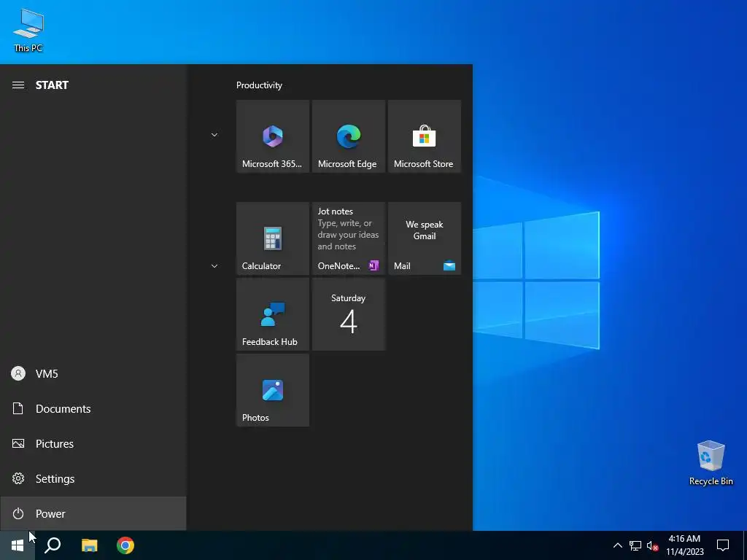Launch Microsoft Edge from Start tiles
Viewport: 747px width, 560px height.
click(x=348, y=136)
